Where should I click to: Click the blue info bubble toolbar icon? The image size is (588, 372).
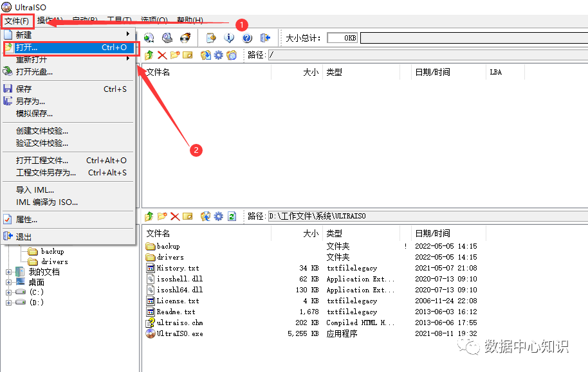coord(229,38)
